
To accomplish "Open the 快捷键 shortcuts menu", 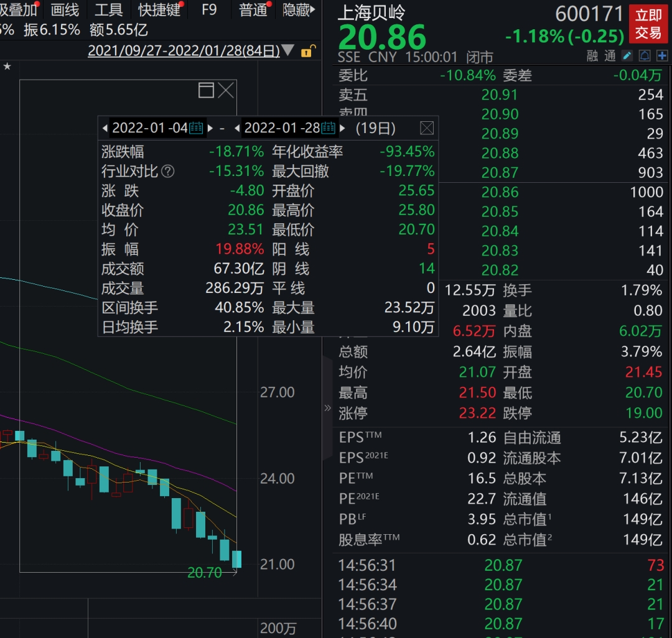I will coord(159,10).
